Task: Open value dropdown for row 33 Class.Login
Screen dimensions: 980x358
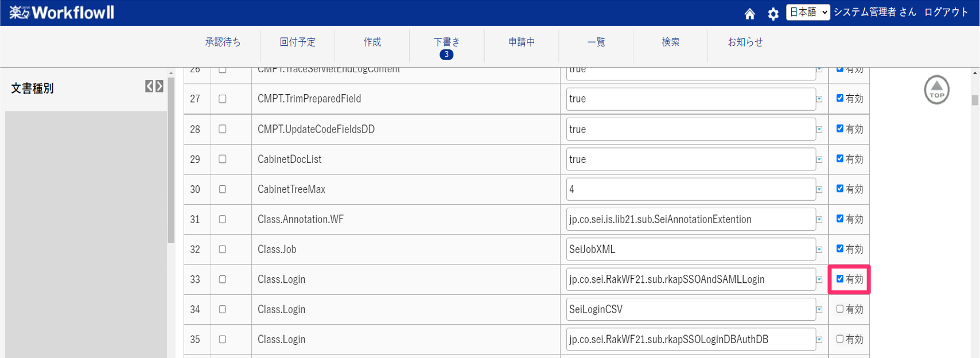Action: [x=819, y=280]
